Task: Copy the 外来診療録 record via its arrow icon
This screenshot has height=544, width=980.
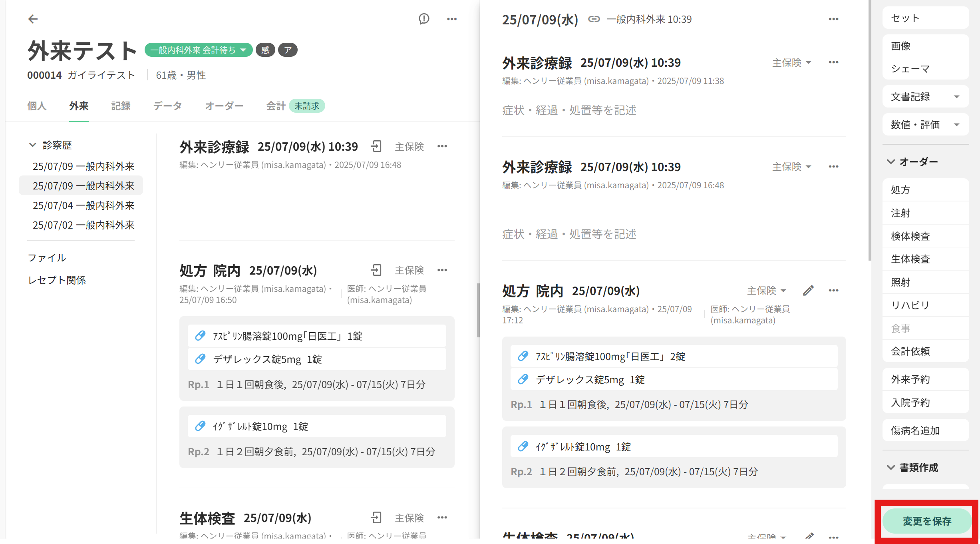Action: [376, 146]
